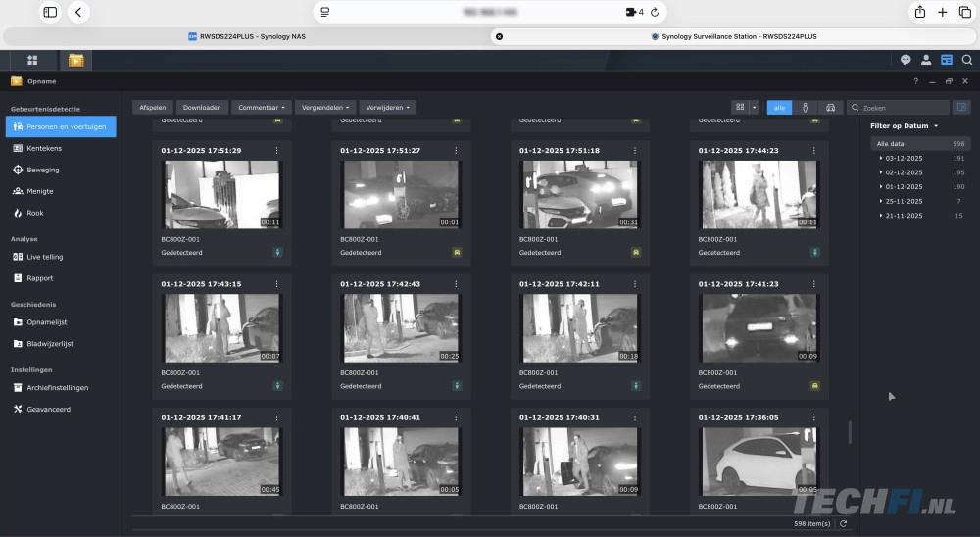Open options menu for 17:44:23 recording
Viewport: 980px width, 537px height.
813,151
